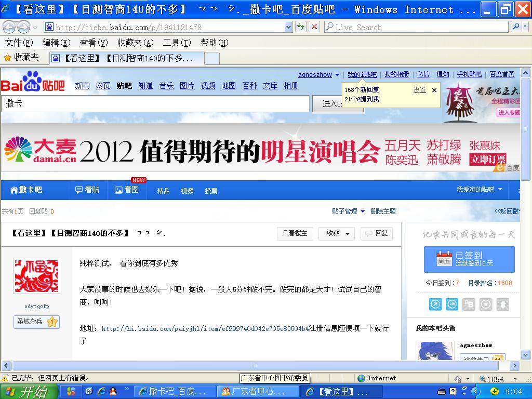Refresh the page with green arrows icon
Image resolution: width=532 pixels, height=399 pixels.
[301, 27]
